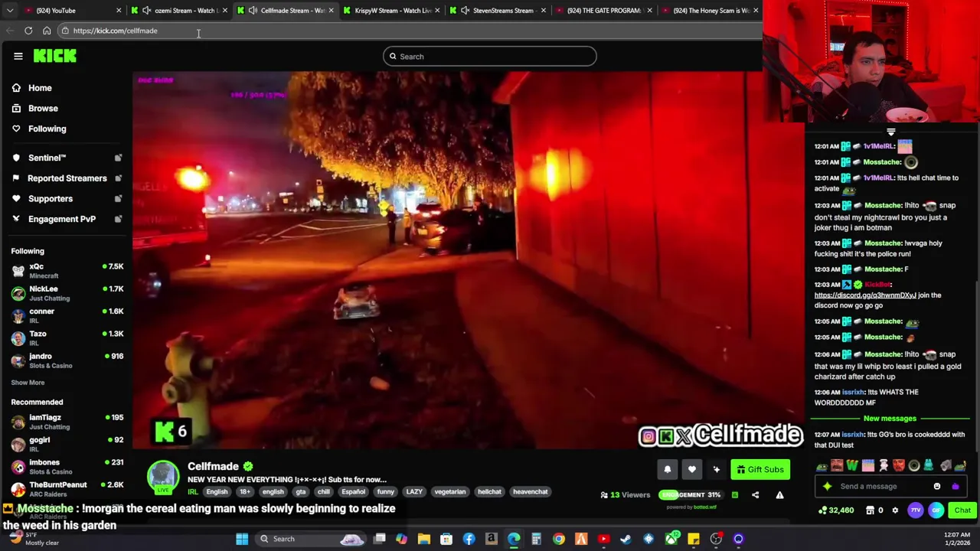
Task: Click Cellfmade channel avatar
Action: [x=163, y=477]
